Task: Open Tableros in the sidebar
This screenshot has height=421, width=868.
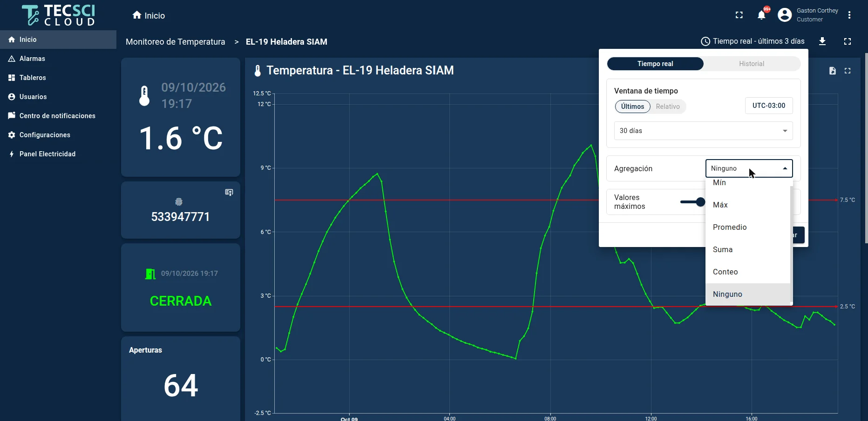Action: point(58,78)
